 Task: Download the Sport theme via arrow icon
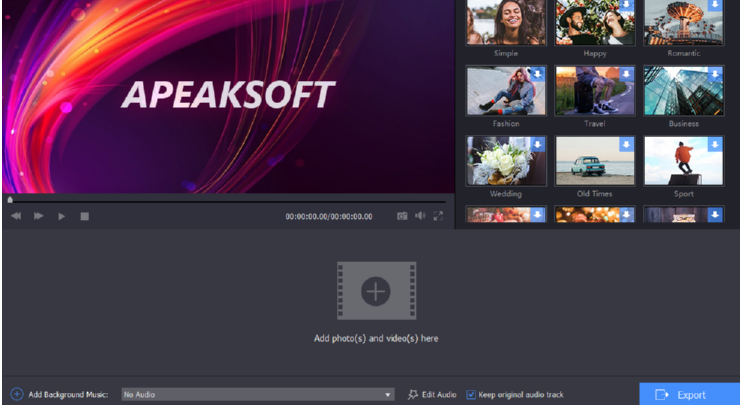click(715, 144)
